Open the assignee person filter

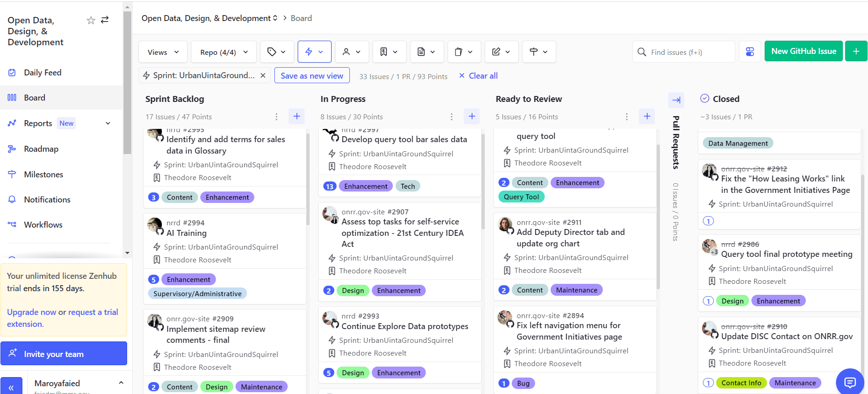(x=352, y=52)
